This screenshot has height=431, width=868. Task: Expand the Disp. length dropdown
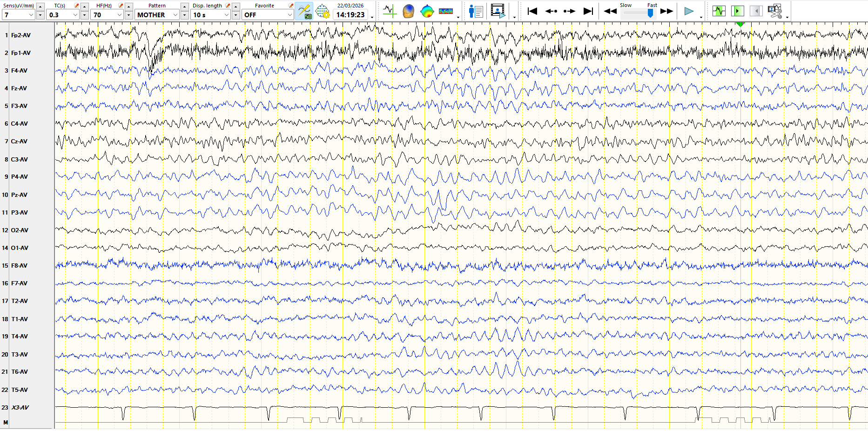tap(226, 15)
